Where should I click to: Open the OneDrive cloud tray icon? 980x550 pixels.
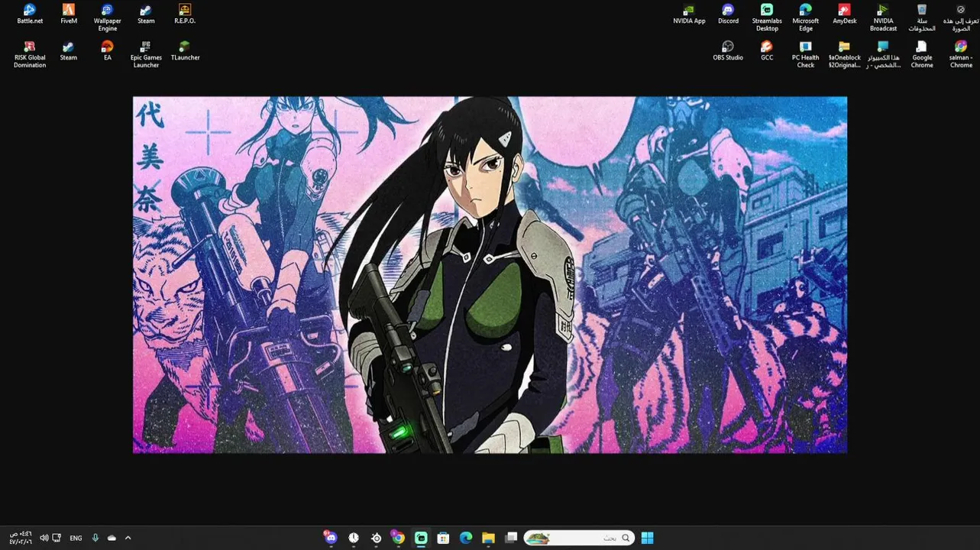[112, 538]
